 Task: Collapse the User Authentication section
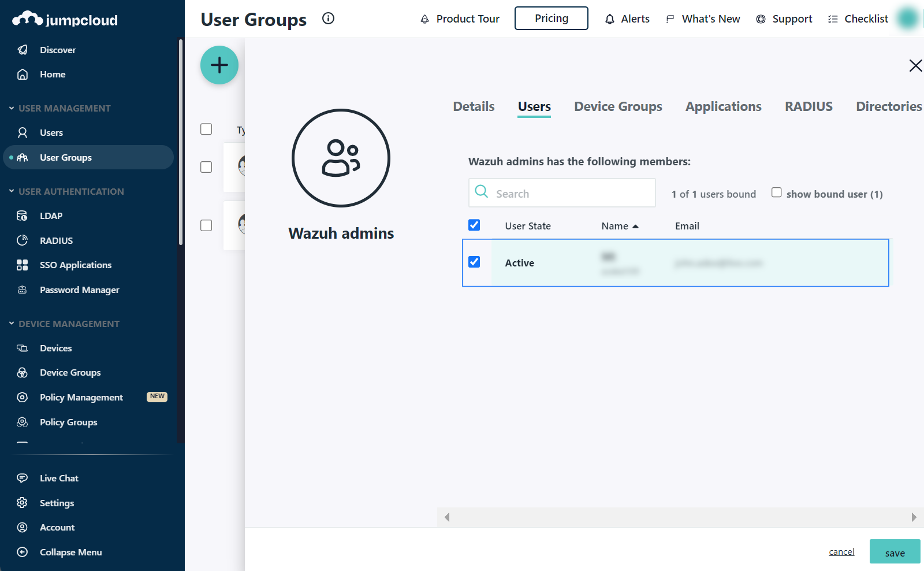[x=12, y=192]
